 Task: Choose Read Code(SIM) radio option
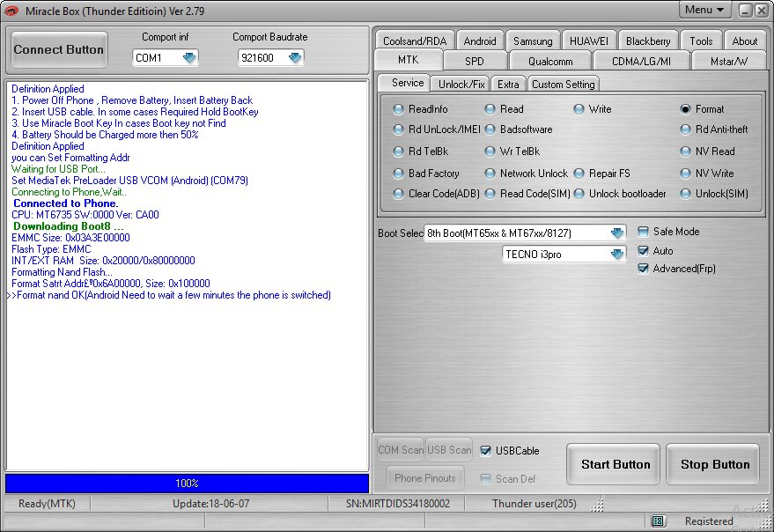490,194
